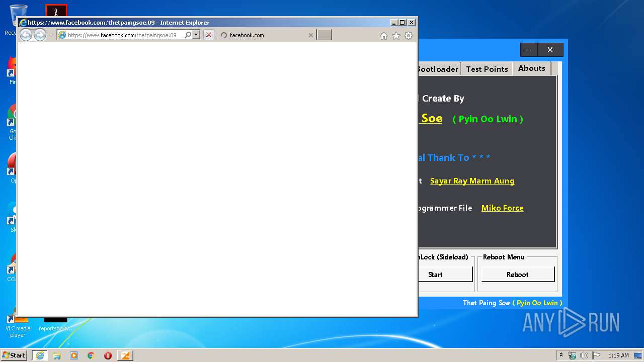
Task: Click Start under Sideload section
Action: coord(445,275)
